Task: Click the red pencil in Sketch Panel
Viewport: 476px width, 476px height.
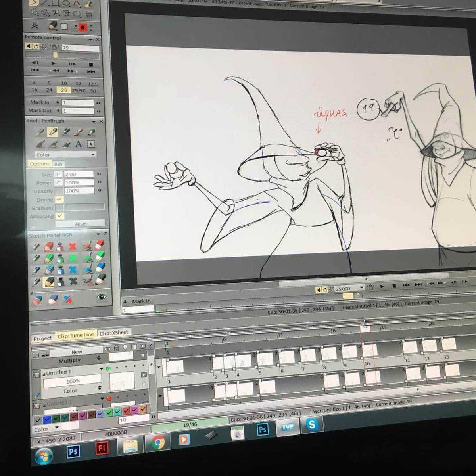Action: [x=48, y=247]
